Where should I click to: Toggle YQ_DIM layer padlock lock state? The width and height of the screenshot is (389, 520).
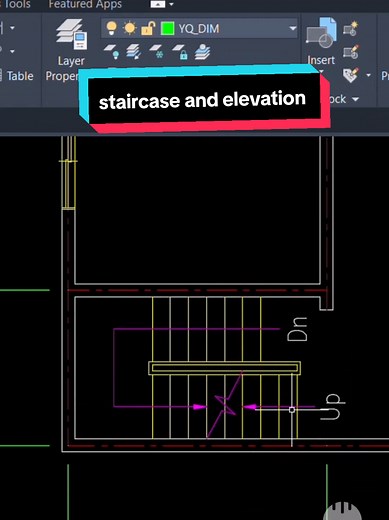pos(148,29)
